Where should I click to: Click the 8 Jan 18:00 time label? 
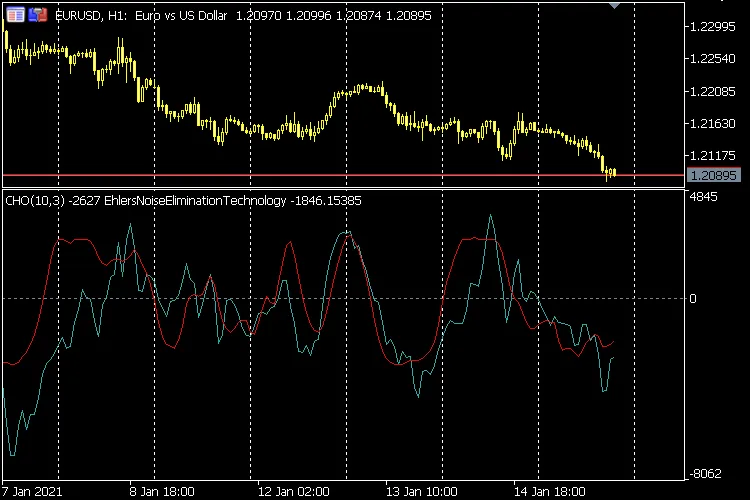[x=162, y=492]
